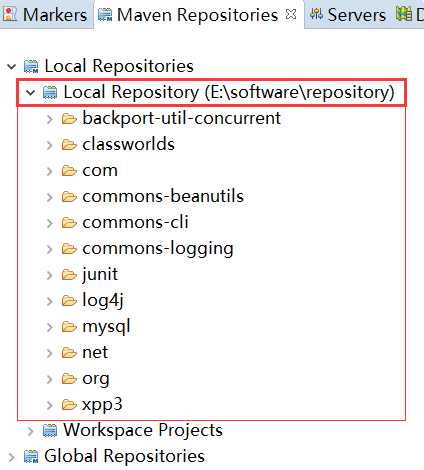424x470 pixels.
Task: Click the Workspace Projects icon
Action: point(50,430)
